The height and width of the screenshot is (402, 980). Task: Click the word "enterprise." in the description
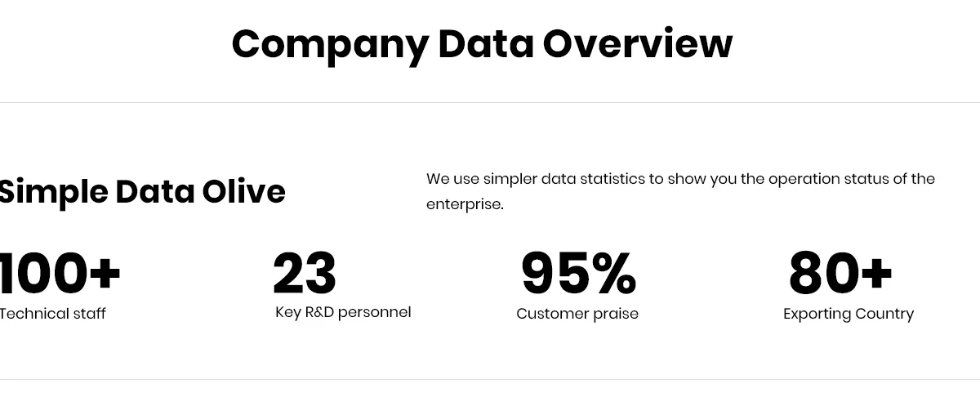[x=465, y=204]
